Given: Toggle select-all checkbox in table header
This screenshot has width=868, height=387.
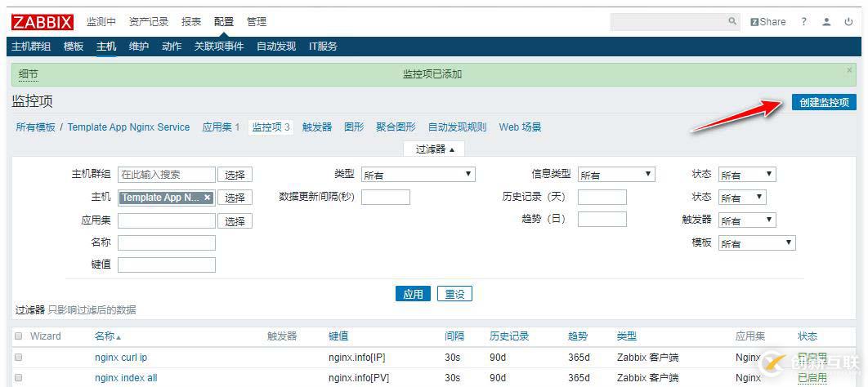Looking at the screenshot, I should click(18, 336).
